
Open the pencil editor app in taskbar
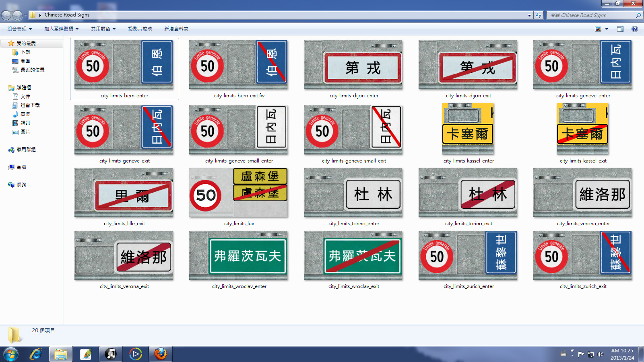86,354
